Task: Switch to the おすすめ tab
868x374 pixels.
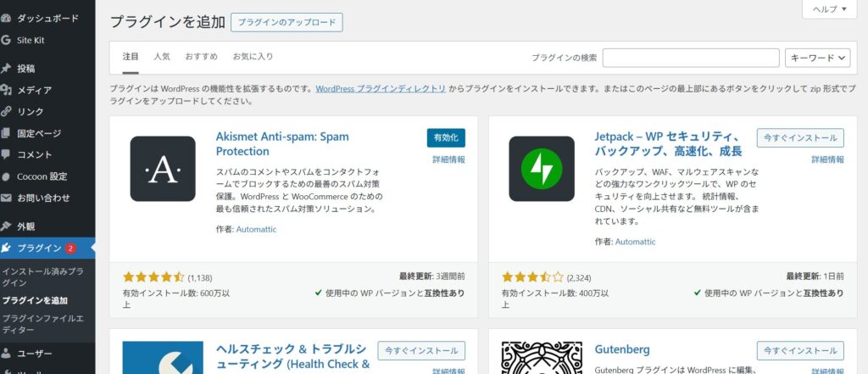Action: click(x=202, y=57)
